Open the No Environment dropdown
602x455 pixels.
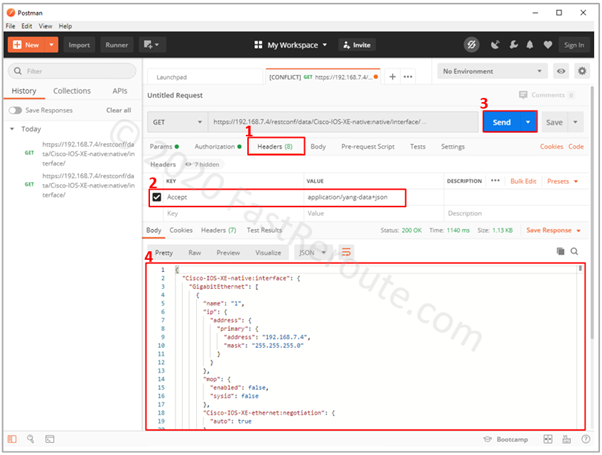(x=492, y=71)
